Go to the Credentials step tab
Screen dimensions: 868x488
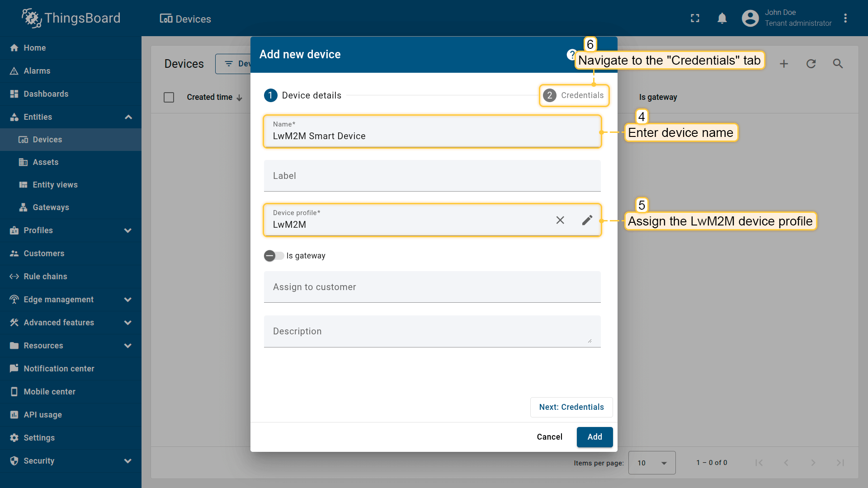[x=574, y=95]
